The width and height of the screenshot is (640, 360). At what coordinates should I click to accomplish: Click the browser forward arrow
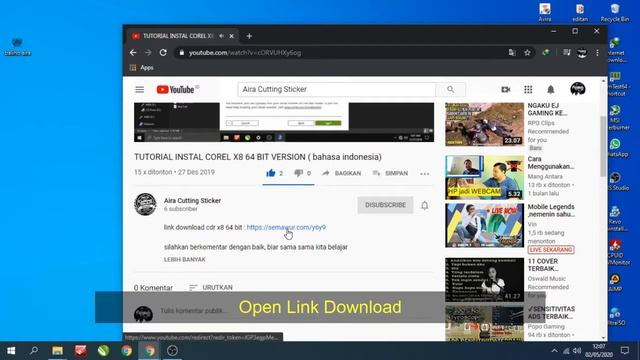[148, 53]
